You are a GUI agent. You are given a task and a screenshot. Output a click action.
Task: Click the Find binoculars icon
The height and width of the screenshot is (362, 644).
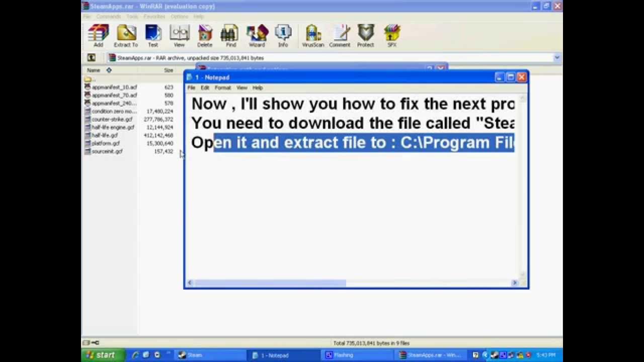(x=231, y=36)
